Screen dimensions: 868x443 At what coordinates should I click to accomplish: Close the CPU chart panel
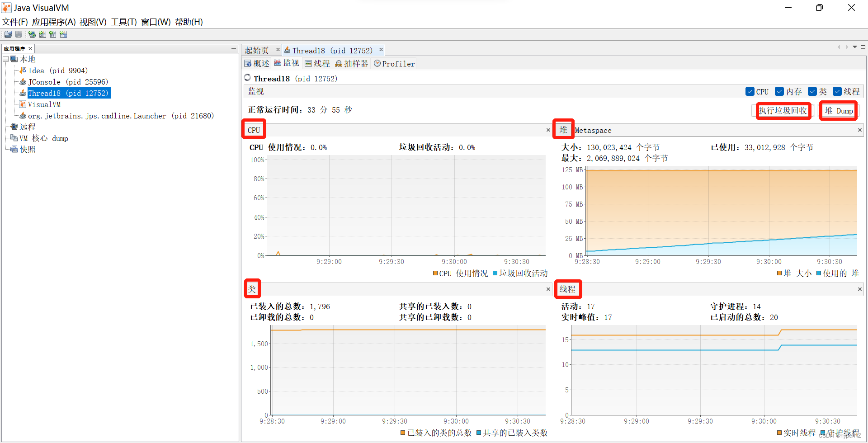(548, 130)
